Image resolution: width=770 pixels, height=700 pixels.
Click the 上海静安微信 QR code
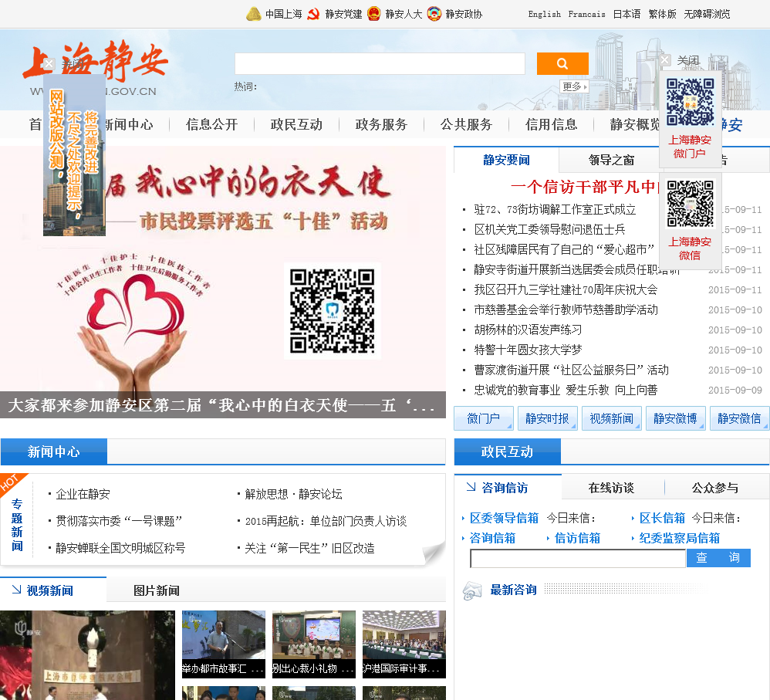pyautogui.click(x=690, y=204)
